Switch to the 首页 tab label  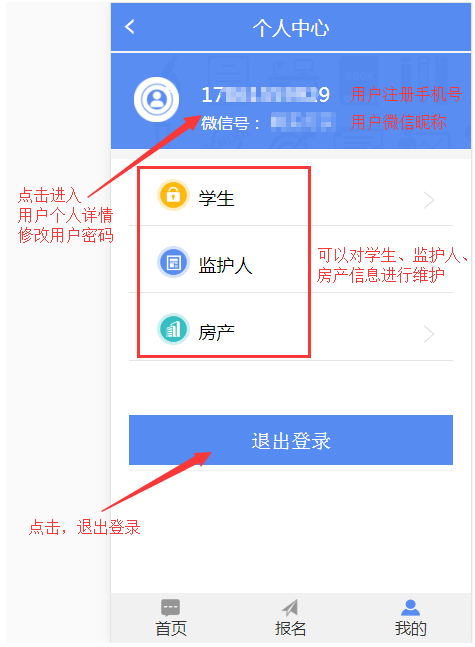[x=171, y=628]
